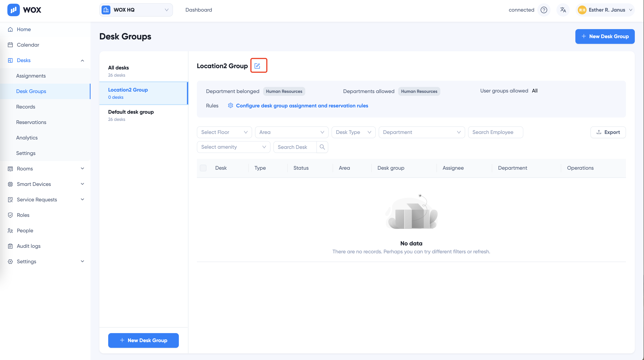Image resolution: width=644 pixels, height=360 pixels.
Task: Expand the Rooms menu chevron
Action: 82,168
